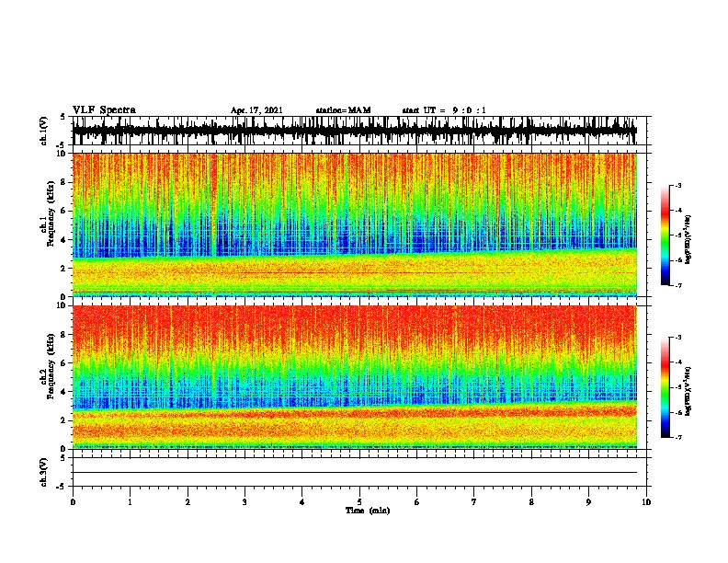Click inside the ch.1 spectrogram panel
The height and width of the screenshot is (563, 728).
[x=354, y=224]
